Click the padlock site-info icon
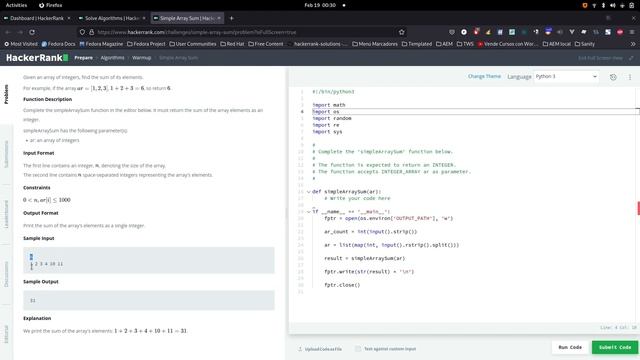Image resolution: width=640 pixels, height=360 pixels. (91, 32)
